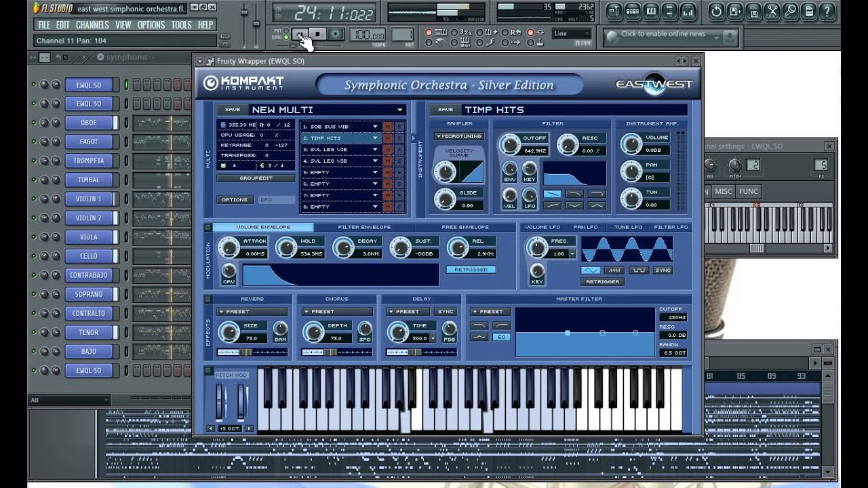The image size is (868, 488).
Task: Toggle mute LED of VIOLIN 1 channel
Action: click(x=33, y=199)
